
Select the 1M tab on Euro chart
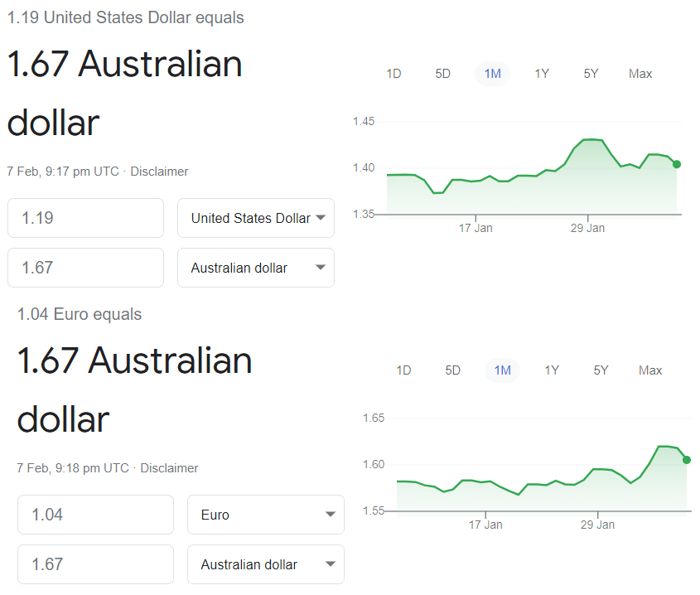click(x=502, y=370)
